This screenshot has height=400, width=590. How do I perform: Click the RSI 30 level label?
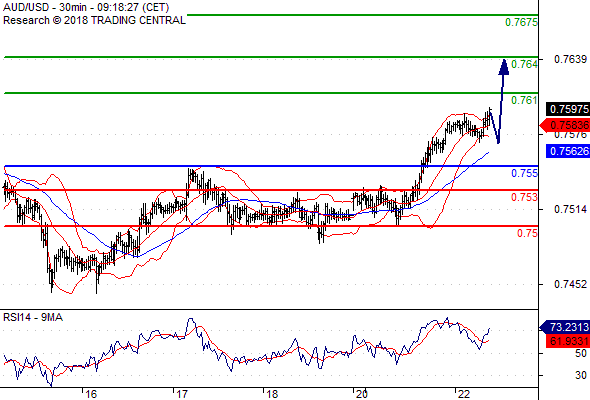pos(581,375)
